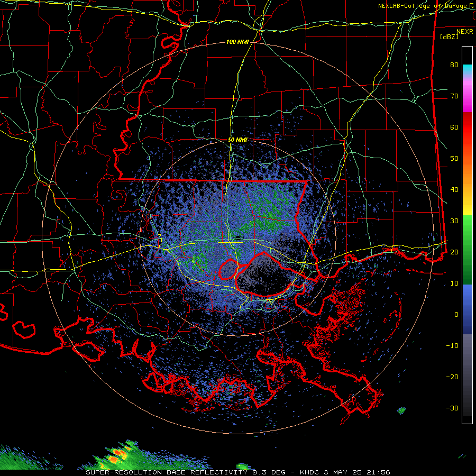476x476 pixels.
Task: Click the 50 NMI range ring label
Action: [x=237, y=140]
